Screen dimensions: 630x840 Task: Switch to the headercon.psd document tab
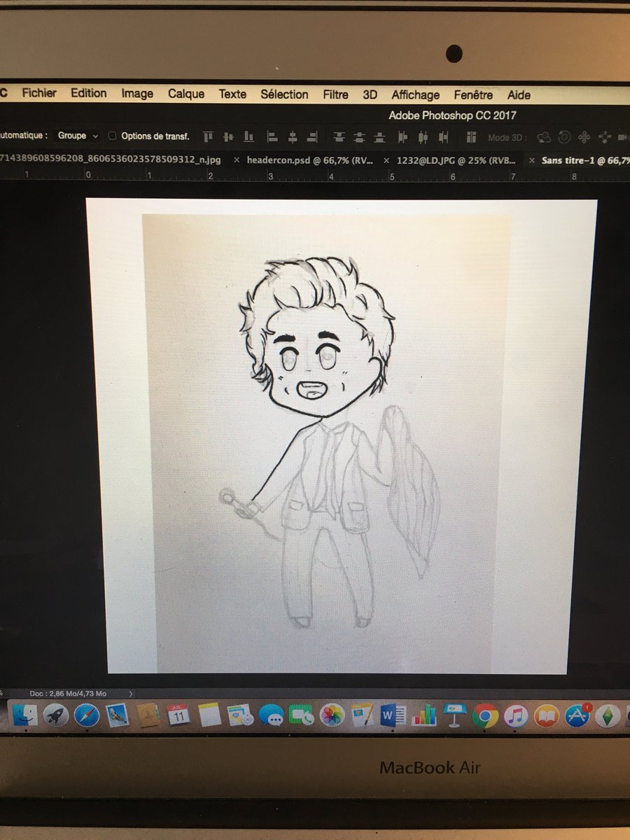click(x=310, y=160)
